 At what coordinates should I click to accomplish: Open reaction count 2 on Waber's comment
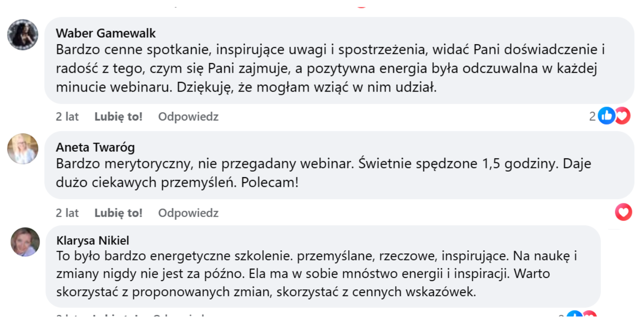592,117
